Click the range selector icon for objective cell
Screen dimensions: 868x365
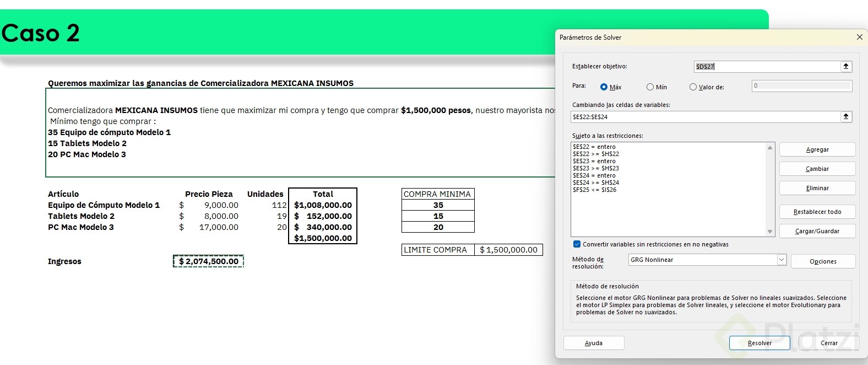[846, 67]
